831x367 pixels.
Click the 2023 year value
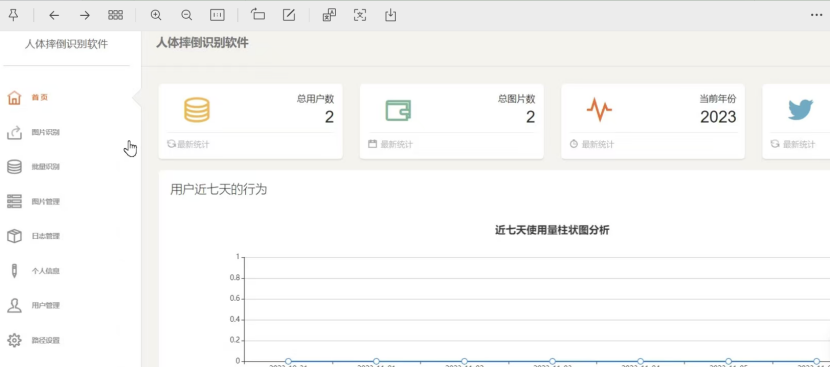[x=718, y=117]
